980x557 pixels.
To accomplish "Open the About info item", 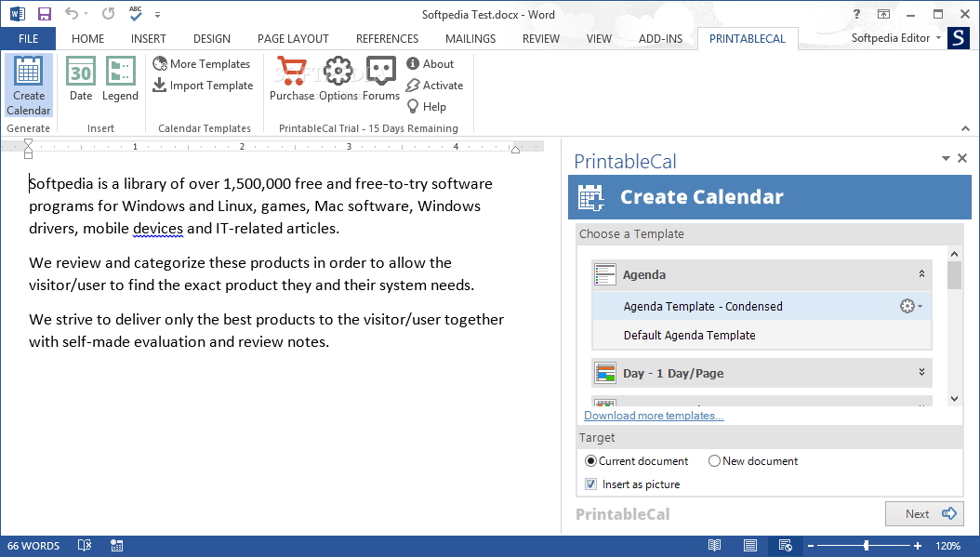I will coord(430,64).
